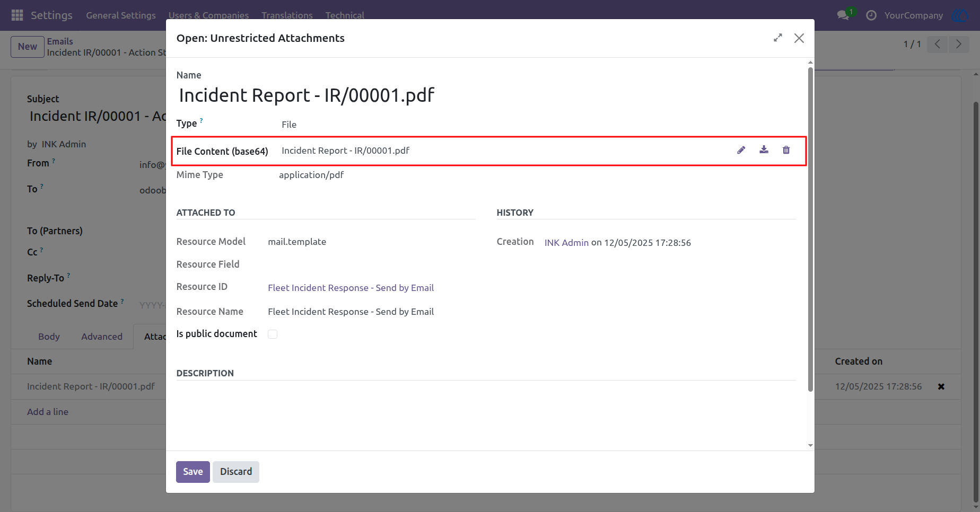Click the Reply-To help question mark
Screen dimensions: 980x512
point(69,276)
